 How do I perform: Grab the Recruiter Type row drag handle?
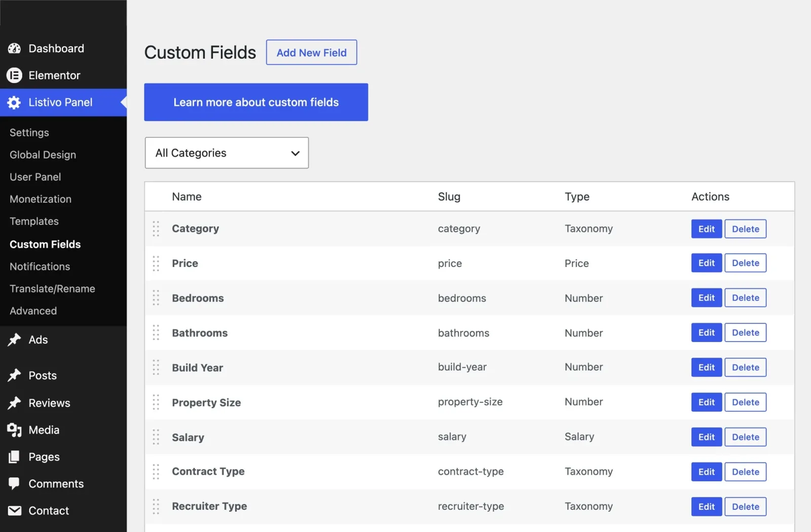[156, 507]
